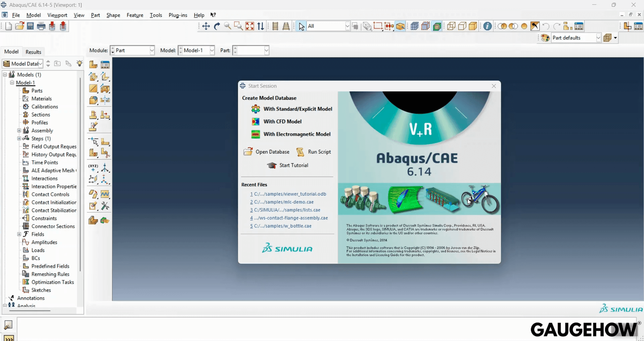Open recent file w_bottle.cae

point(283,226)
